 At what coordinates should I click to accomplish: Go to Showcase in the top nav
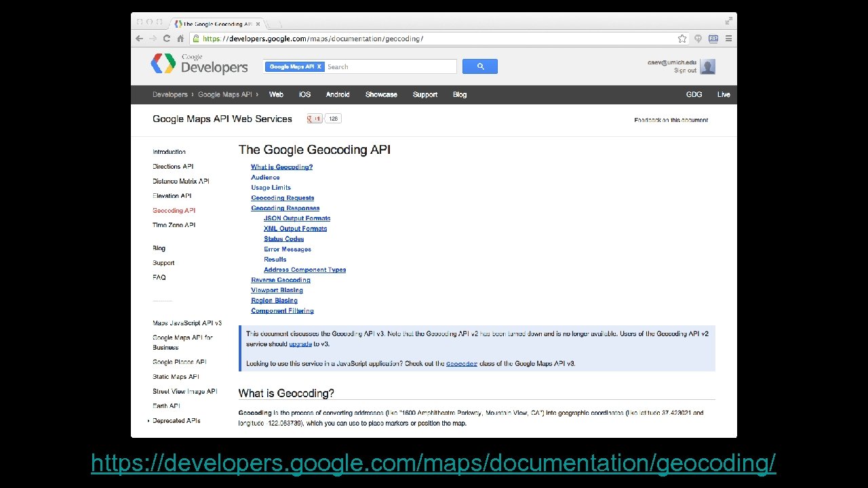click(381, 95)
